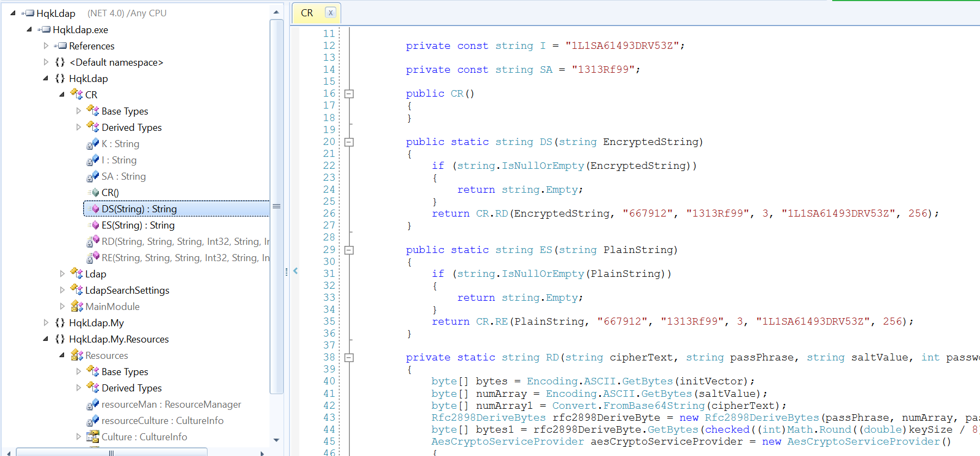Click the MainModule class icon
The height and width of the screenshot is (456, 980).
(x=77, y=307)
